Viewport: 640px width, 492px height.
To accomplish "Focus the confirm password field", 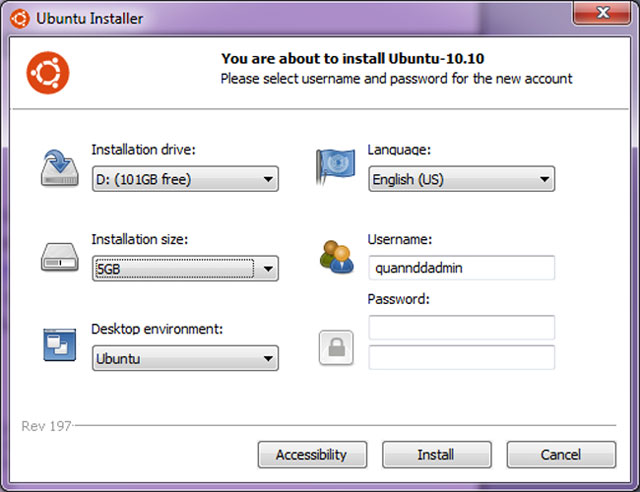I will [x=461, y=357].
